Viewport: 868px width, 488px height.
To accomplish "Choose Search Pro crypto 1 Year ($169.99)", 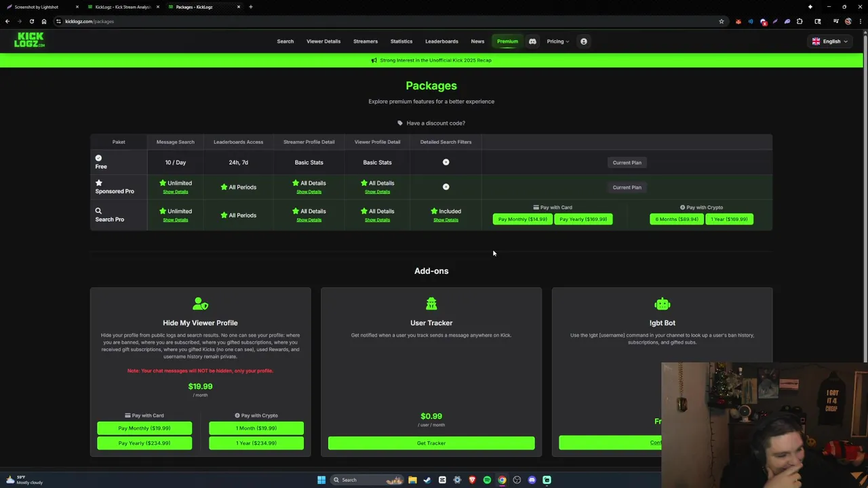I will 729,219.
